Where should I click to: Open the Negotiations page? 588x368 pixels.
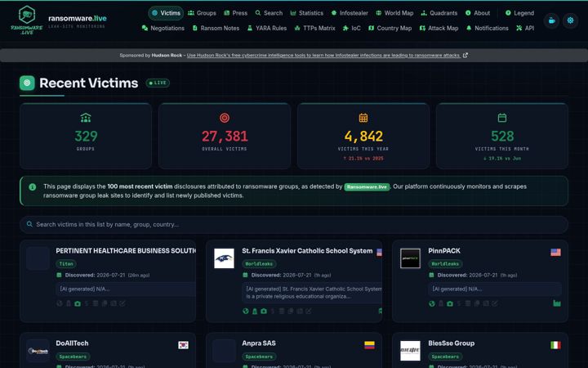[163, 28]
